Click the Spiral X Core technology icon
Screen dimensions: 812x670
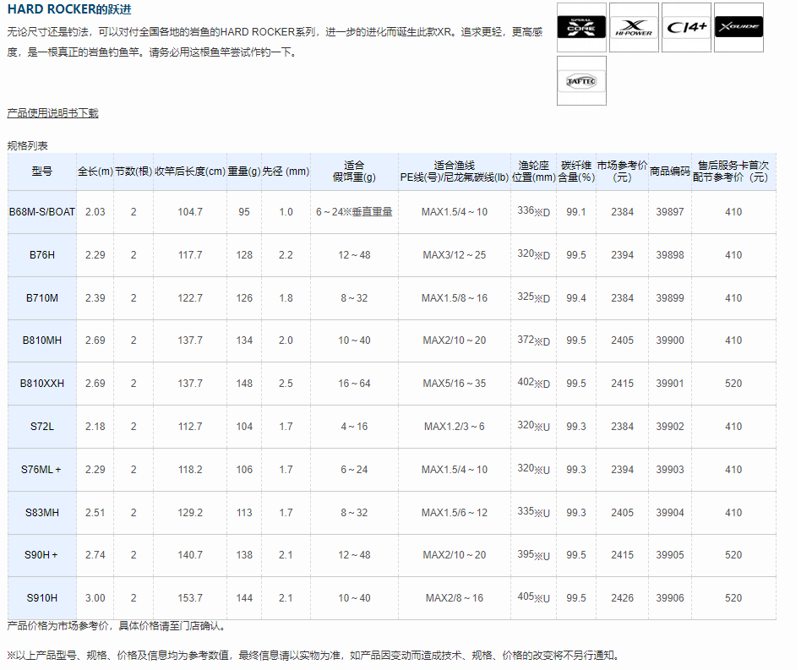tap(581, 27)
